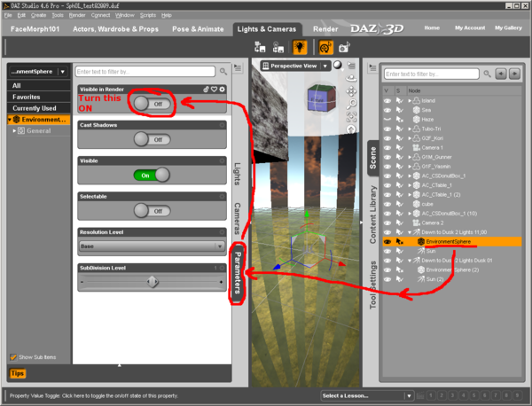
Task: Select the Currently Used filter
Action: click(x=39, y=108)
